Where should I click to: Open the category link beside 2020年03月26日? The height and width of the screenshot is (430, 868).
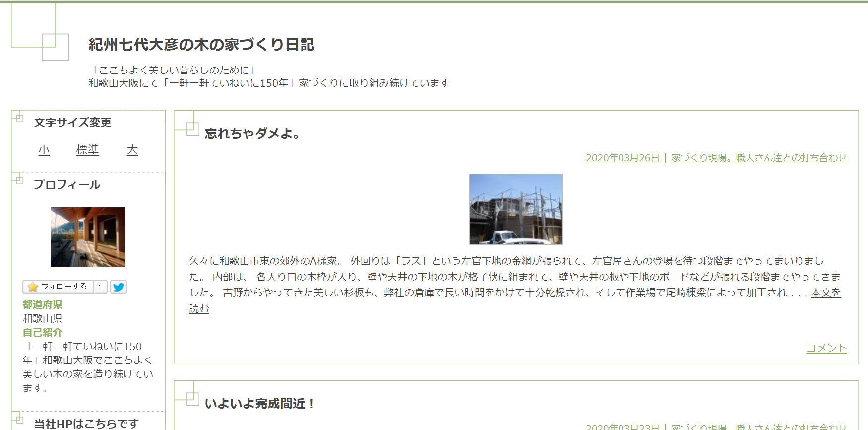pyautogui.click(x=758, y=158)
